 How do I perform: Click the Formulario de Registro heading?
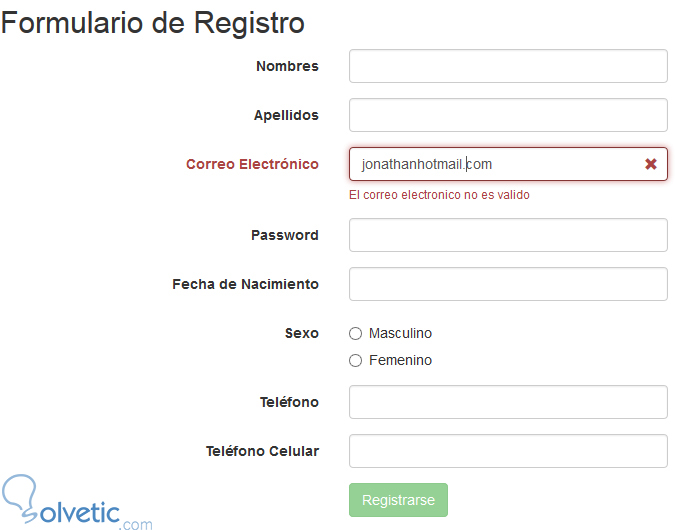pos(153,23)
